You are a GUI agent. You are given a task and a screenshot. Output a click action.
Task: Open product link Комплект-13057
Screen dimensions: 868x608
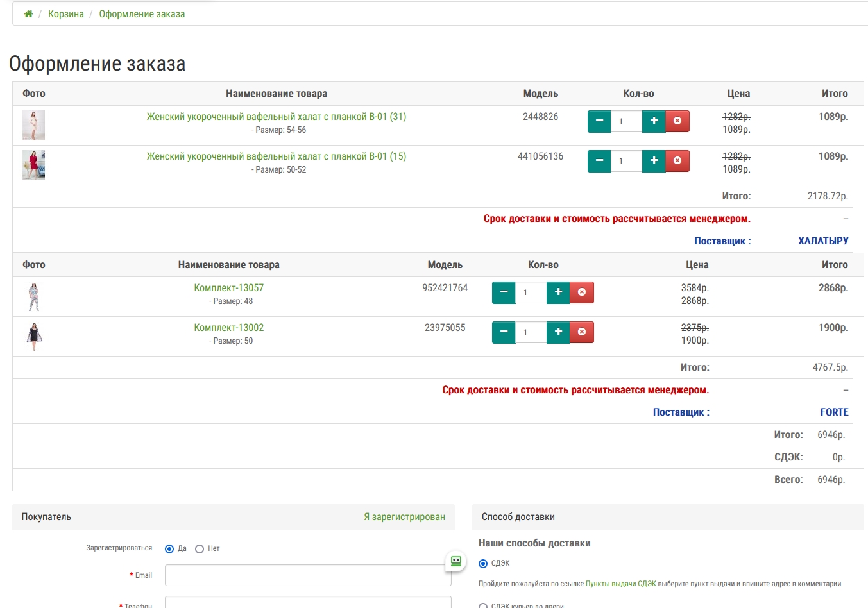click(x=229, y=288)
